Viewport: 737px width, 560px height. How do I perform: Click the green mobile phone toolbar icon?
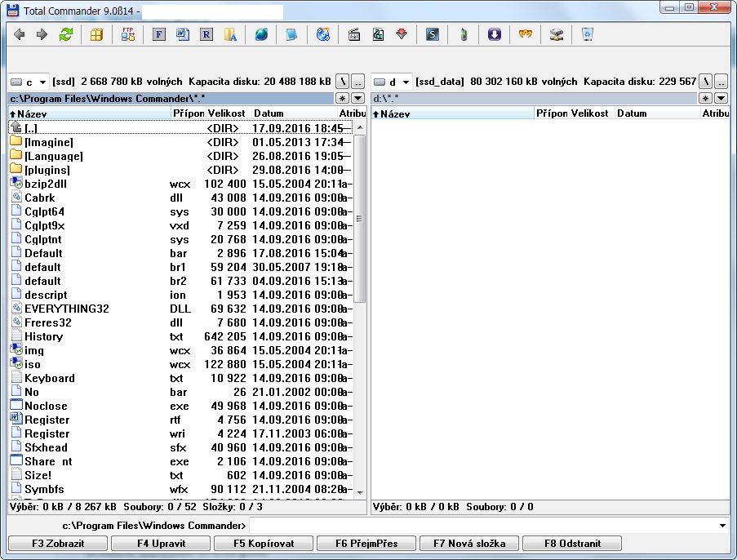click(464, 34)
